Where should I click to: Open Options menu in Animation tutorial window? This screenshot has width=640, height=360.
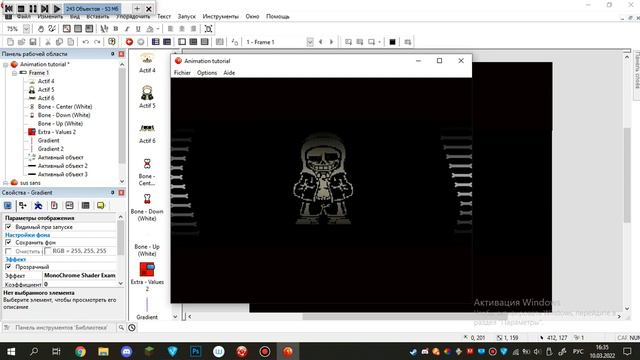[x=207, y=73]
